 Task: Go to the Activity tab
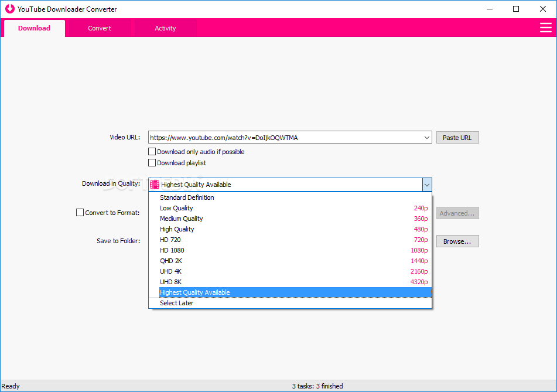tap(165, 28)
